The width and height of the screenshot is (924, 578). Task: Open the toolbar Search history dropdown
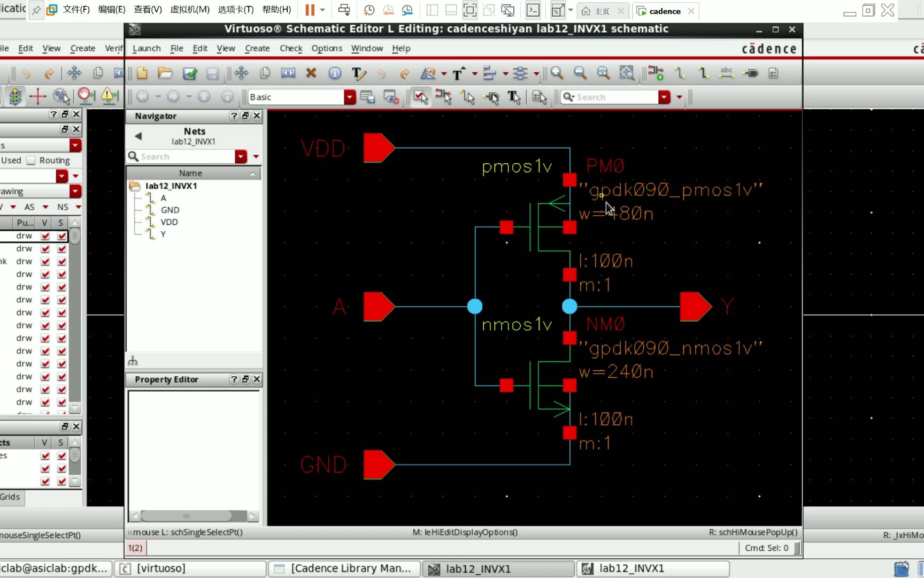[664, 97]
